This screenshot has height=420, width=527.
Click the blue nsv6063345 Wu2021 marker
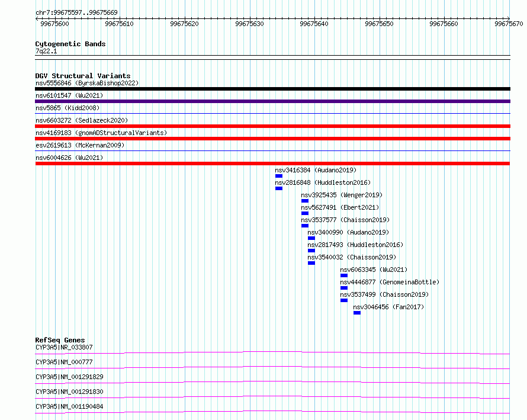point(344,275)
